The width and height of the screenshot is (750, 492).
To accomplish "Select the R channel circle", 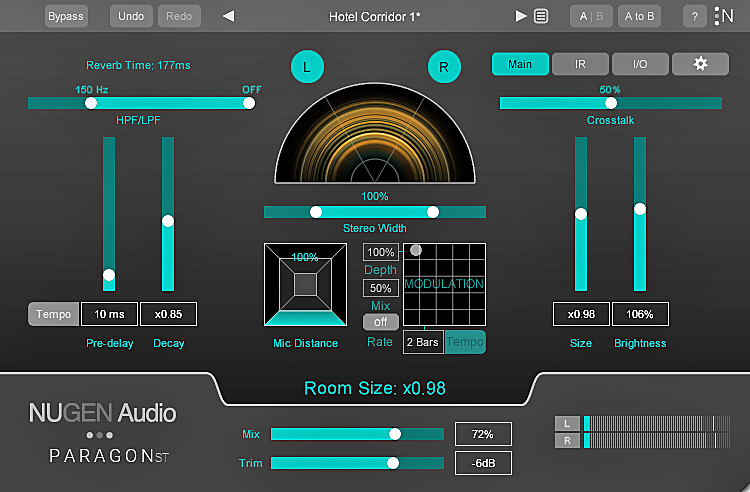I will [444, 66].
